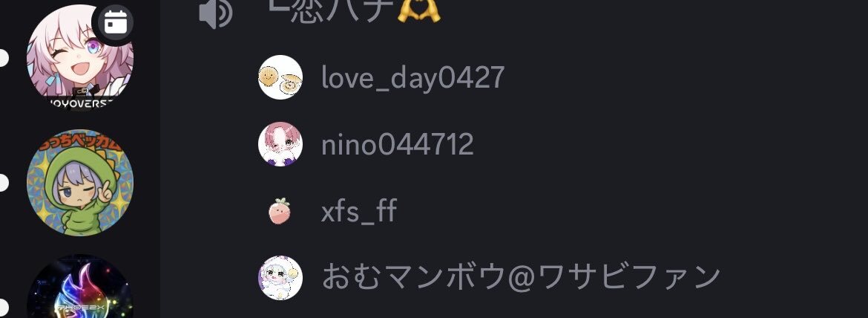Open the green dinosaur hoodie character server
The height and width of the screenshot is (318, 868).
(79, 182)
